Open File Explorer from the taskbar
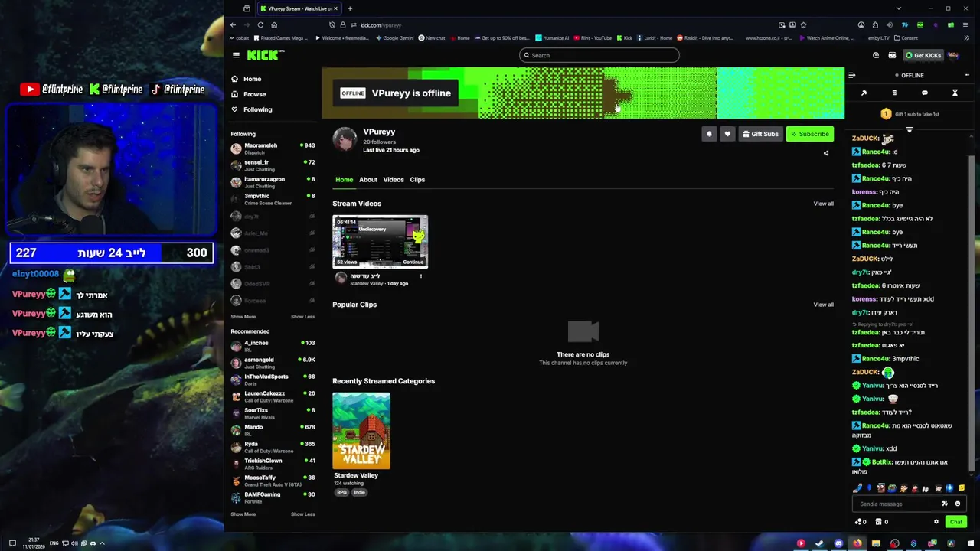 pyautogui.click(x=876, y=543)
